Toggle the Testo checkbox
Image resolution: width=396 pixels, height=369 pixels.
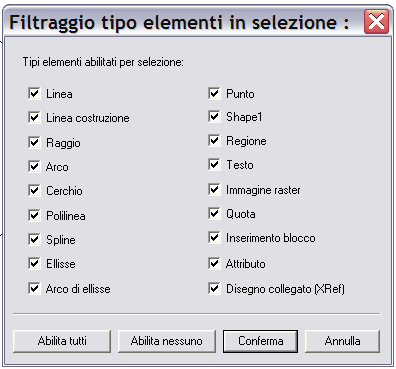tap(214, 164)
